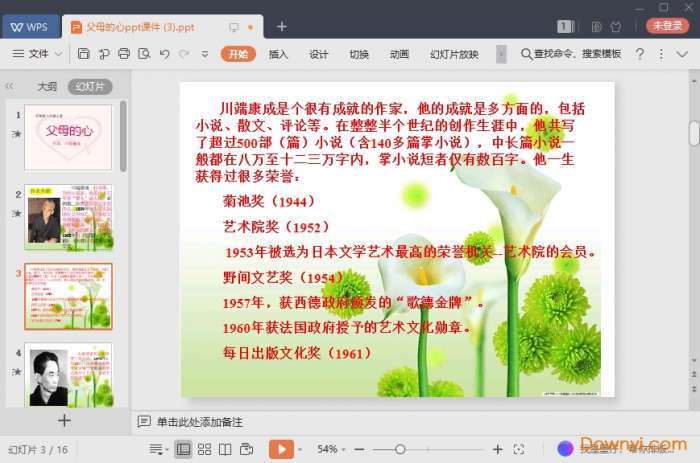Add a new tab with plus button

point(282,27)
